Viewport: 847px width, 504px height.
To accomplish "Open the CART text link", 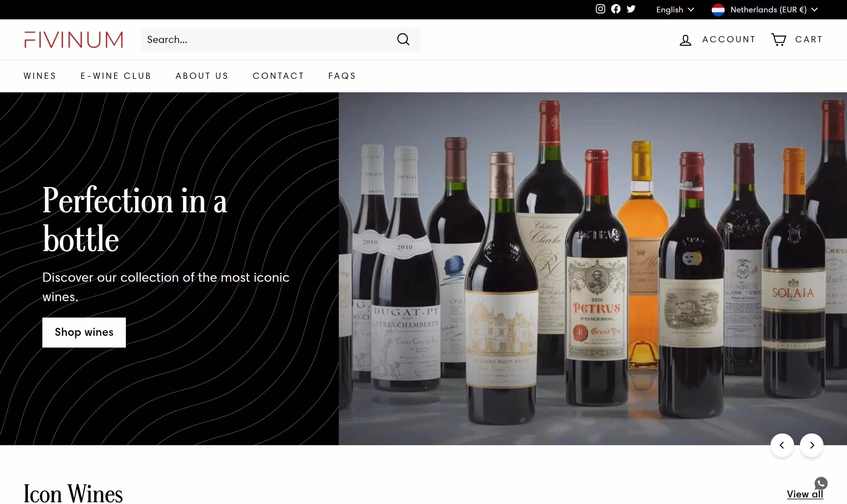I will (x=809, y=39).
